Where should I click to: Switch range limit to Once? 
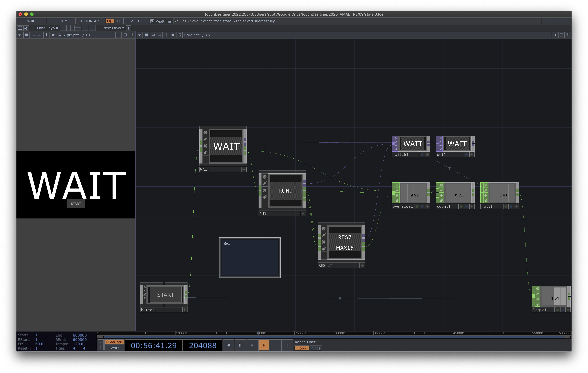[316, 348]
